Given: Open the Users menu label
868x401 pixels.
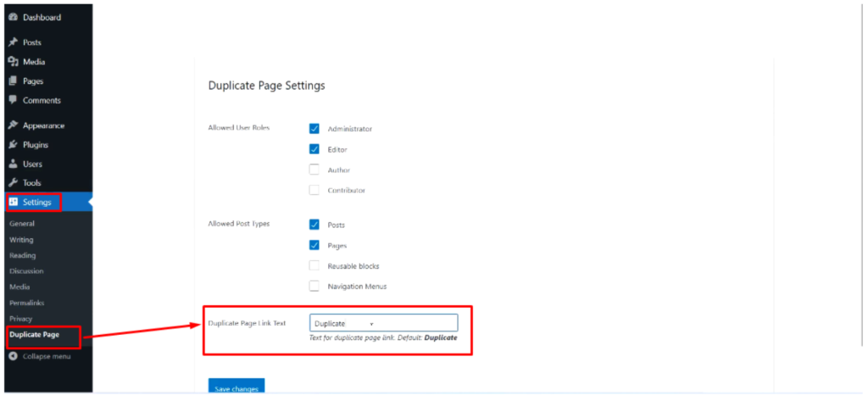Looking at the screenshot, I should click(33, 164).
